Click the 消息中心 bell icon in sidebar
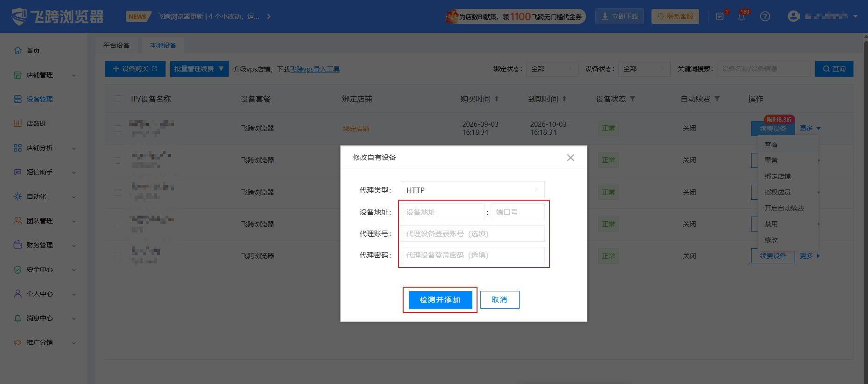 point(18,318)
